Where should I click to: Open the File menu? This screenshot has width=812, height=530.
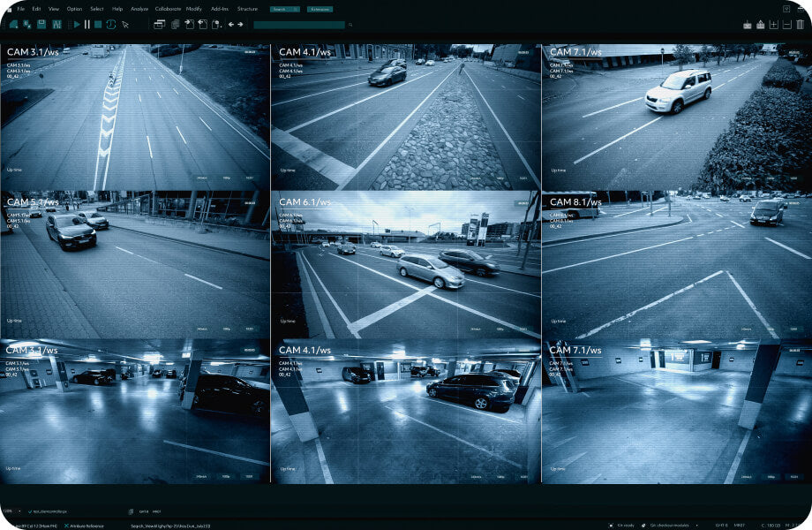20,9
